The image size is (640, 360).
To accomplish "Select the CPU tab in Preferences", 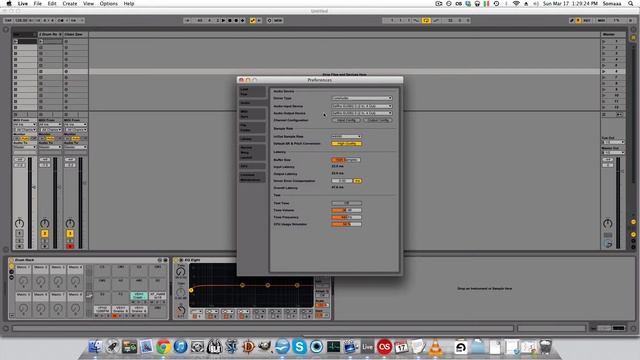I will click(252, 166).
